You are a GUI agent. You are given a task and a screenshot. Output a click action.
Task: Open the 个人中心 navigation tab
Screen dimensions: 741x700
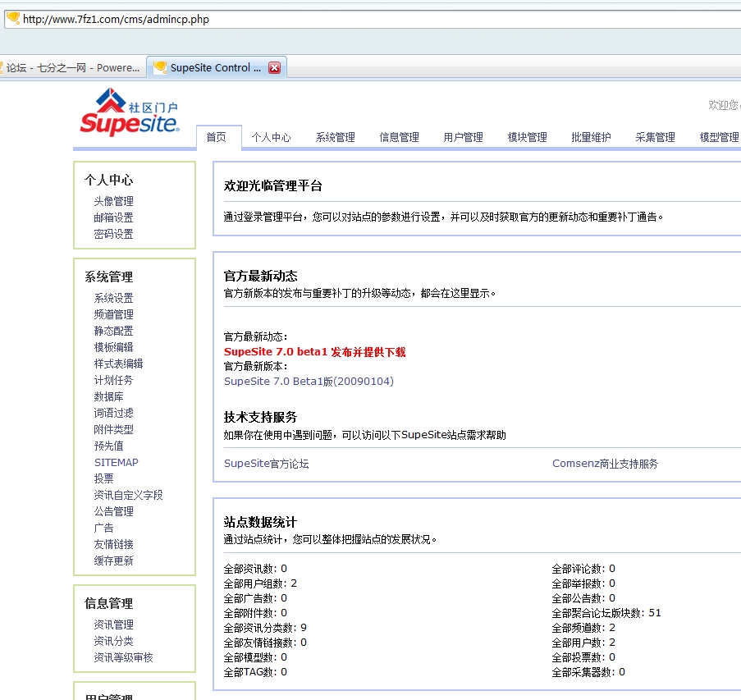click(x=272, y=137)
